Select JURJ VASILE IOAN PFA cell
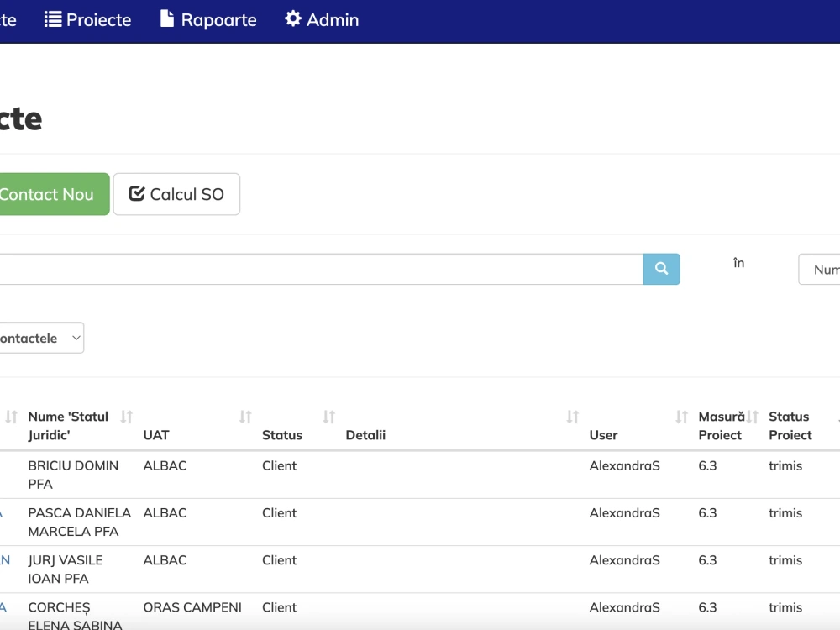840x630 pixels. pyautogui.click(x=66, y=569)
